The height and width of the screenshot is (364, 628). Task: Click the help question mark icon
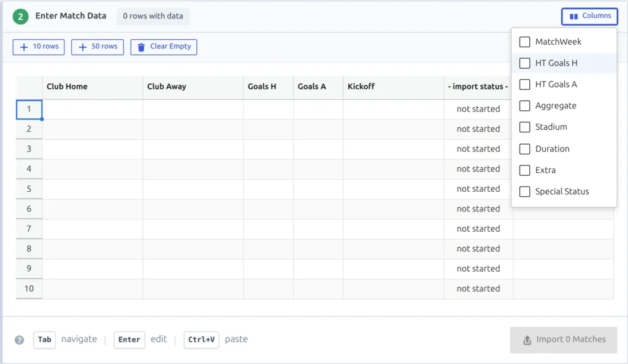click(19, 340)
